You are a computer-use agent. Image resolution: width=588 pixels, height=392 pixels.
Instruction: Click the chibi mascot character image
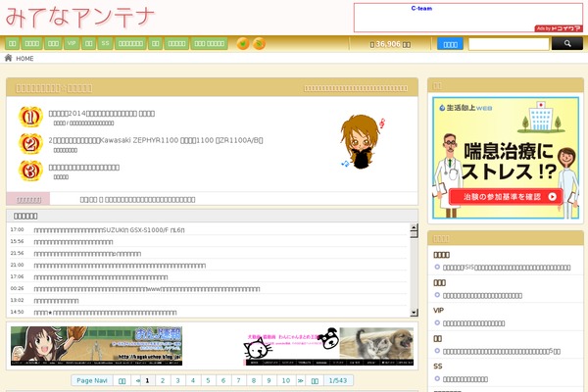pyautogui.click(x=362, y=142)
